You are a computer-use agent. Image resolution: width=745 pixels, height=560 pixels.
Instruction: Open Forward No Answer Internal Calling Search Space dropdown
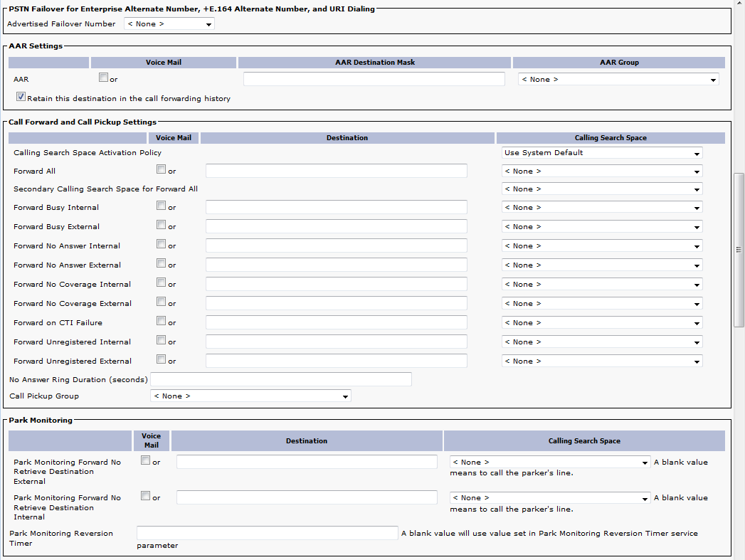coord(601,246)
